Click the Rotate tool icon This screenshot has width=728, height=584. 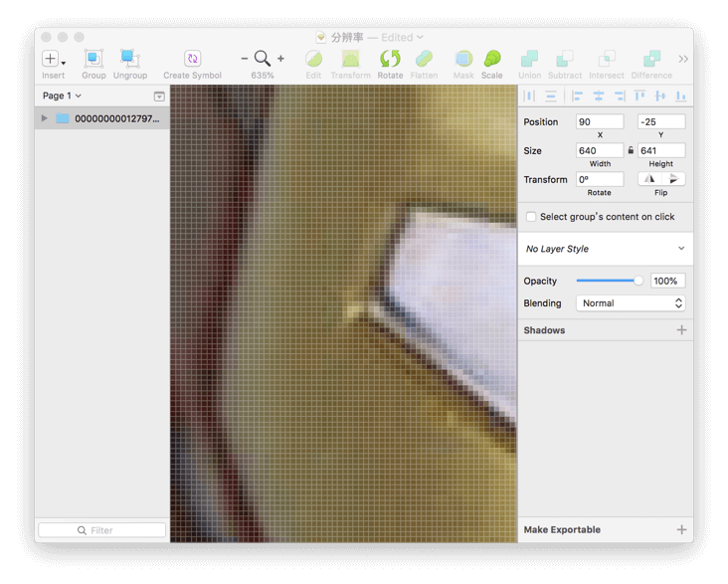click(x=390, y=59)
